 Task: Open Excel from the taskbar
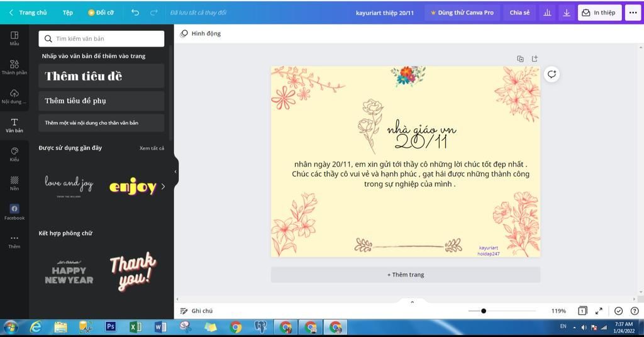136,327
